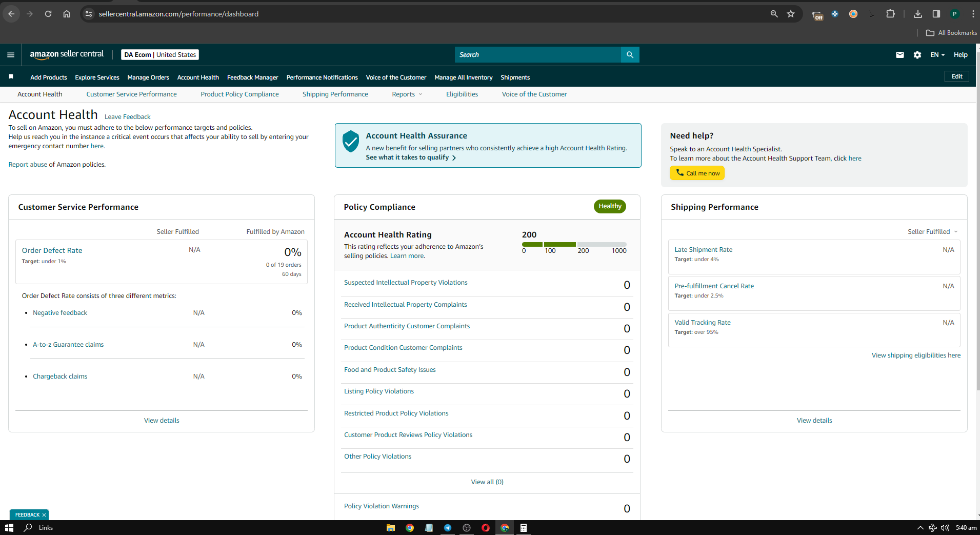Open the Seller Fulfilled shipping dropdown
Image resolution: width=980 pixels, height=535 pixels.
(x=933, y=232)
